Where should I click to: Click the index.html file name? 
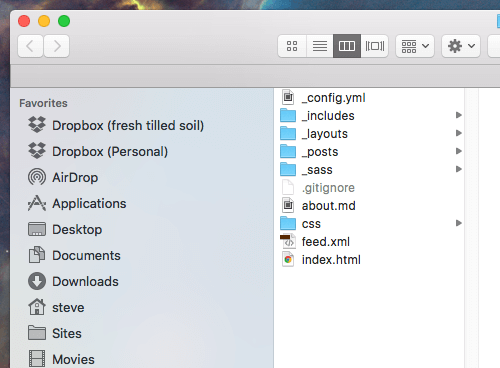331,260
